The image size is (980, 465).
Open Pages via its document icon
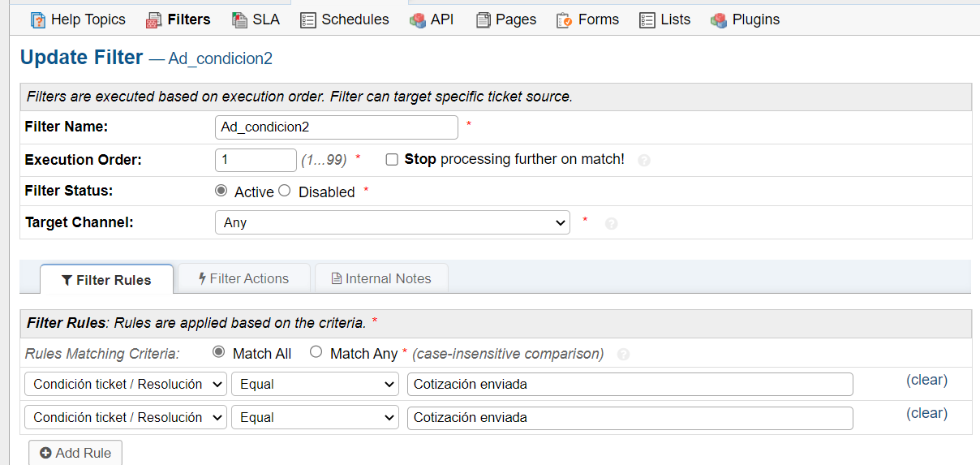(x=484, y=20)
